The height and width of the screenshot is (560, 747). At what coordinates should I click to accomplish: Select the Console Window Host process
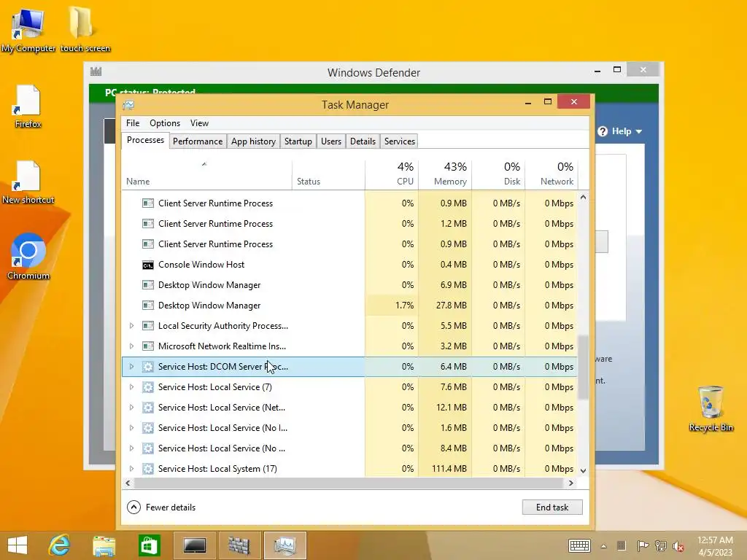349,265
